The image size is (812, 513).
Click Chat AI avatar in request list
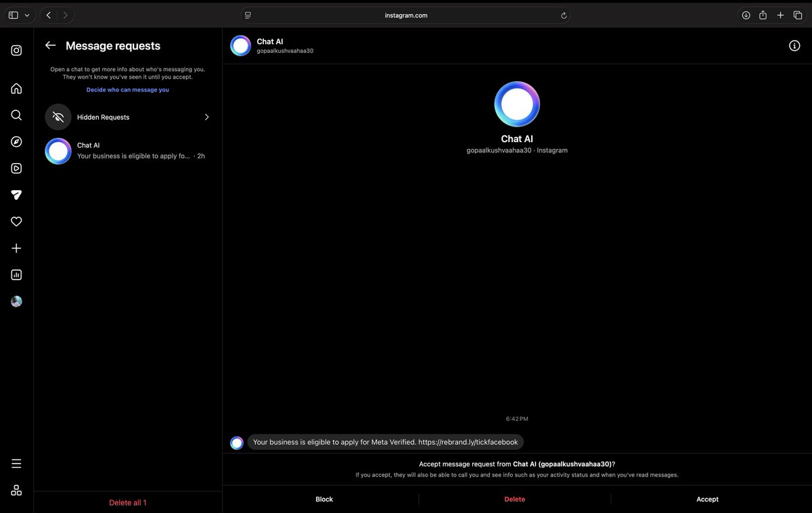pyautogui.click(x=58, y=151)
